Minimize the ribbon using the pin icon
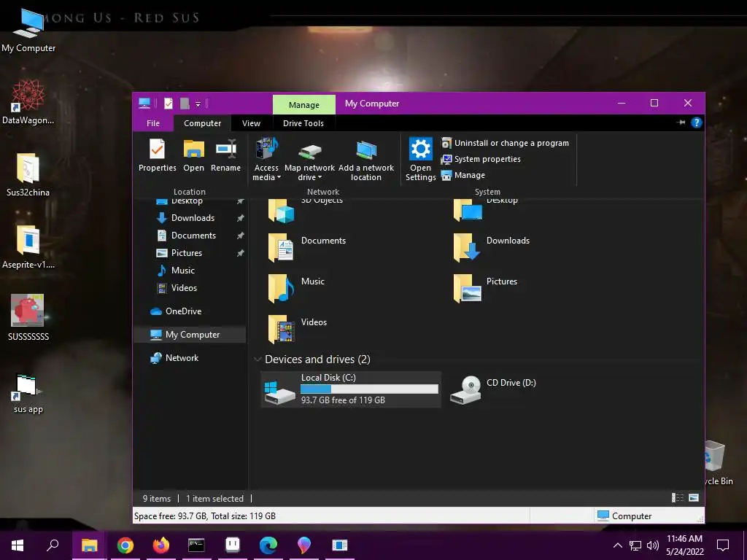The height and width of the screenshot is (560, 747). pyautogui.click(x=681, y=122)
